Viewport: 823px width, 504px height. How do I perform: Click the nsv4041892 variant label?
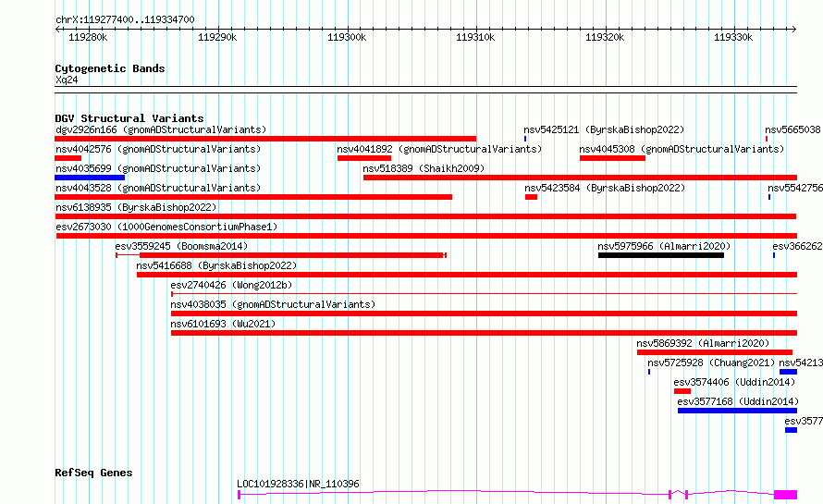(x=439, y=149)
